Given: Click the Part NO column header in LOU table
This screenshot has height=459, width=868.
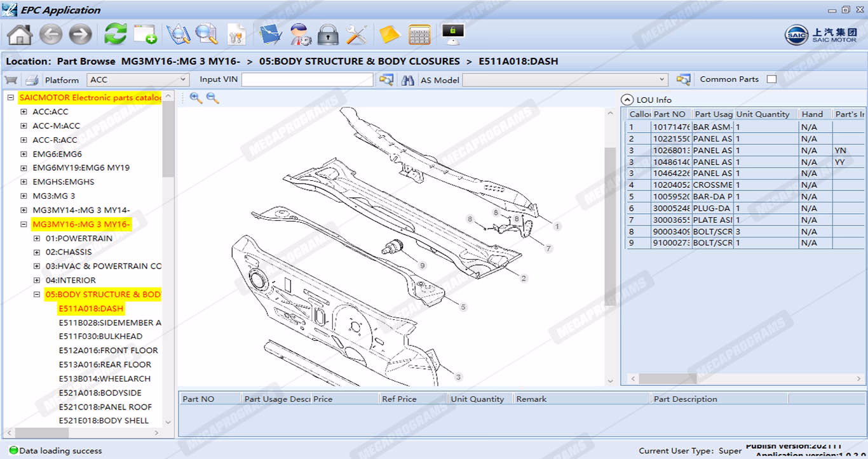Looking at the screenshot, I should tap(671, 114).
